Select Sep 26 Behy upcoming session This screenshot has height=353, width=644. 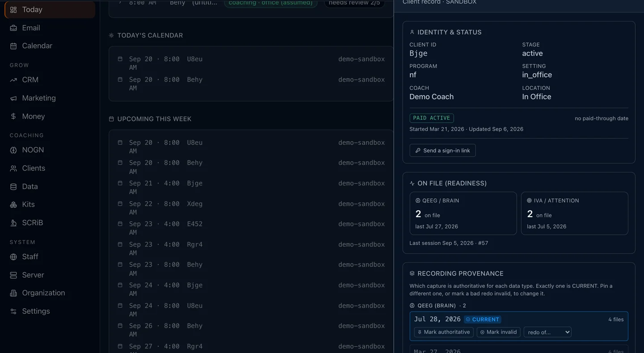pyautogui.click(x=251, y=330)
